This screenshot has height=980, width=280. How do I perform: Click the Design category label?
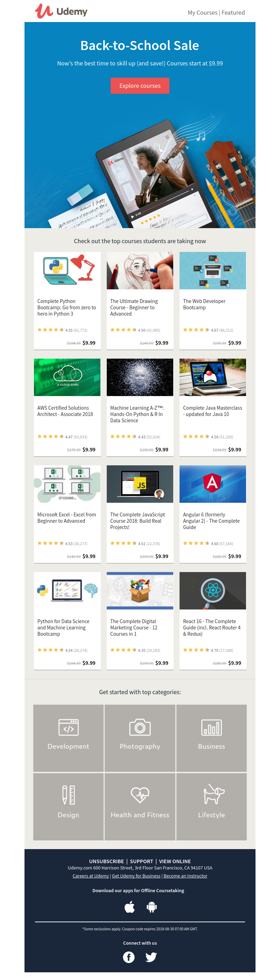click(69, 815)
